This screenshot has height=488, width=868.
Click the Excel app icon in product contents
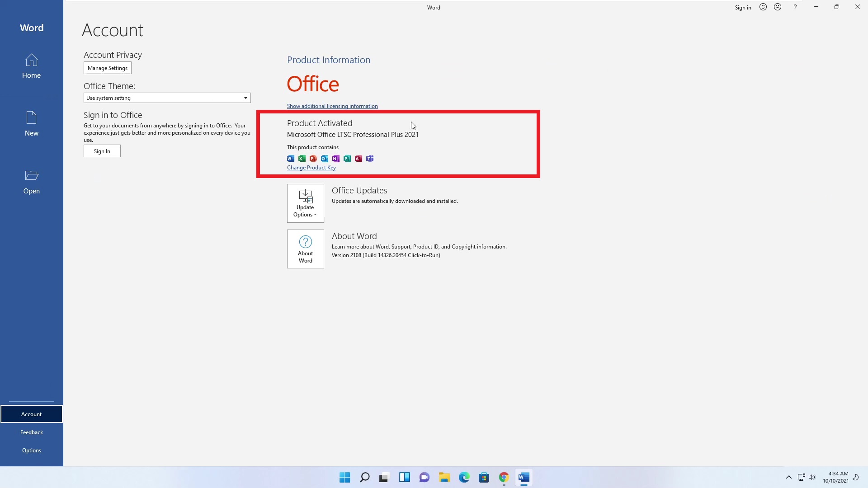pos(302,159)
